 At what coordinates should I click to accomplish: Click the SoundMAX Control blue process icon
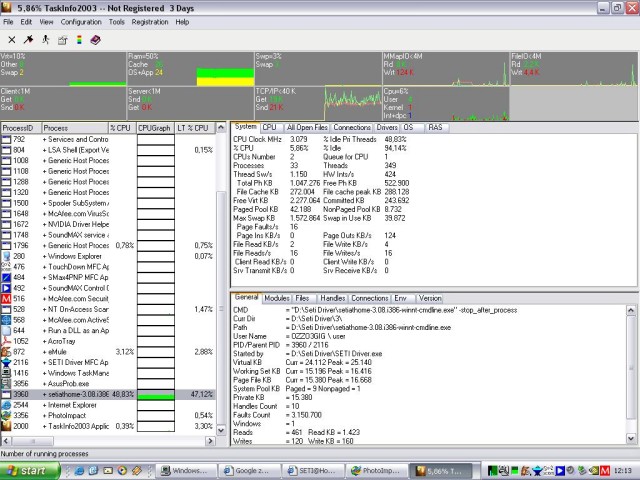6,288
